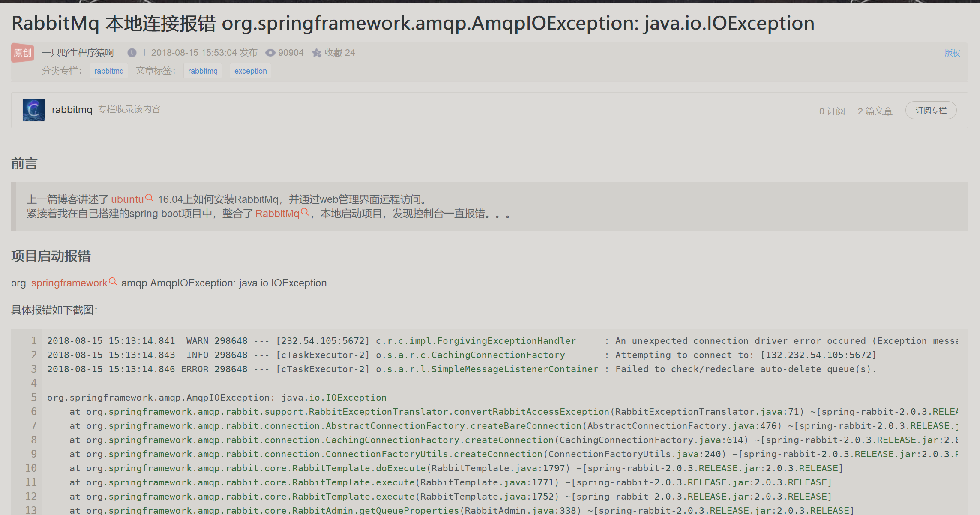Click the 原创 original badge

(23, 53)
